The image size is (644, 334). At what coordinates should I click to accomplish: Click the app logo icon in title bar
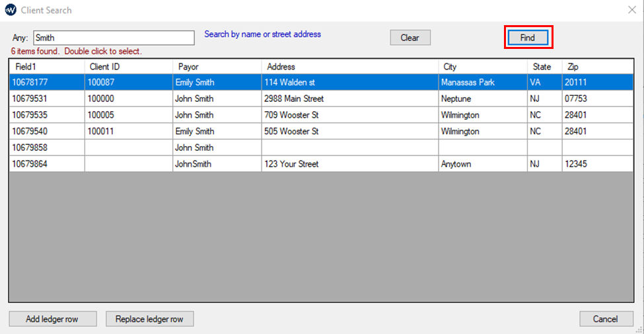(10, 10)
